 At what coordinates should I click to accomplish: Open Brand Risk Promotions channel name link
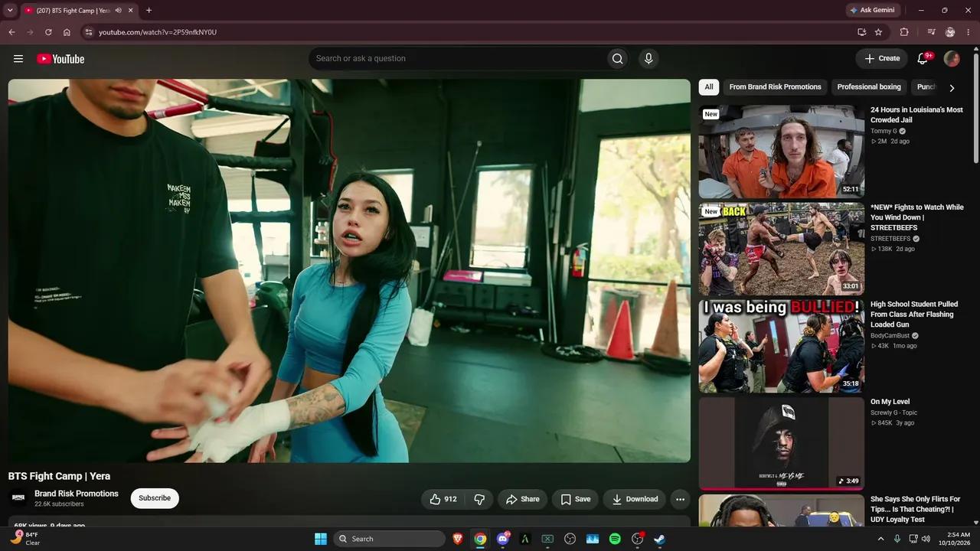tap(77, 494)
